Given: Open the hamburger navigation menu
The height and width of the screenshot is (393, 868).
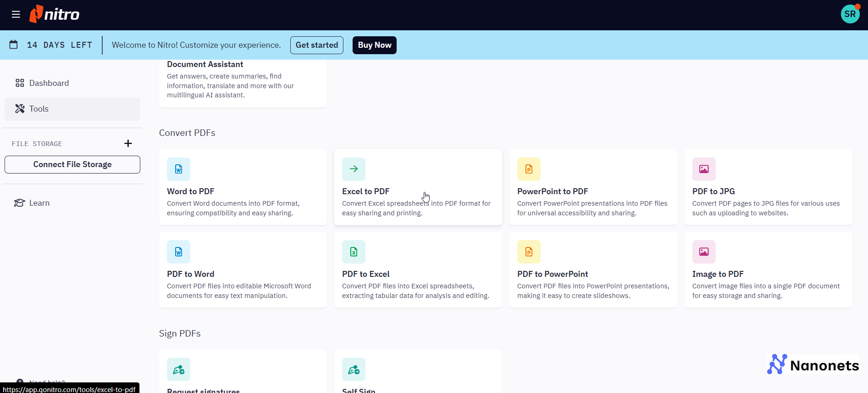Looking at the screenshot, I should [x=16, y=14].
